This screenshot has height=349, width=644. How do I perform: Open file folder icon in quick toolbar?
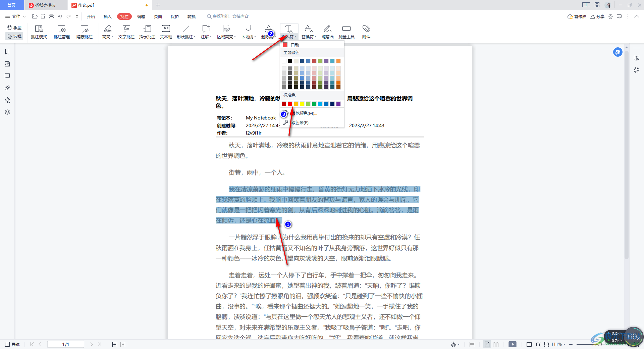pos(35,16)
